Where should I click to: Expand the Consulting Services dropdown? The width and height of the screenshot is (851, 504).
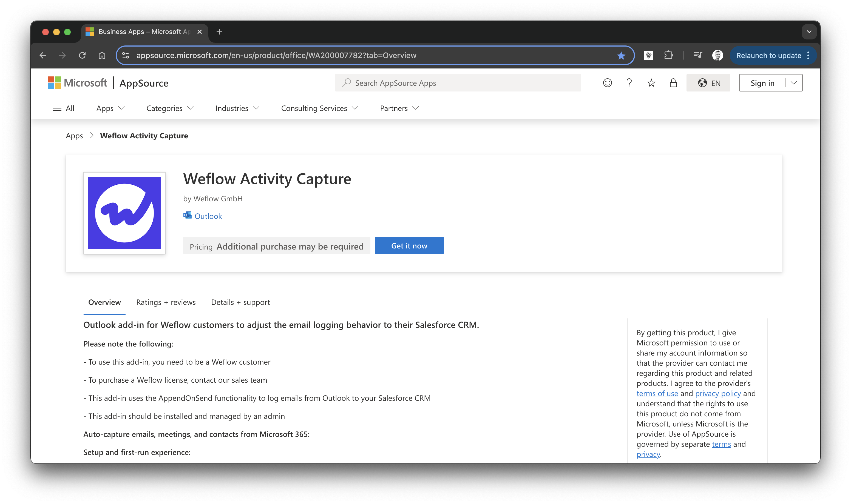tap(319, 108)
